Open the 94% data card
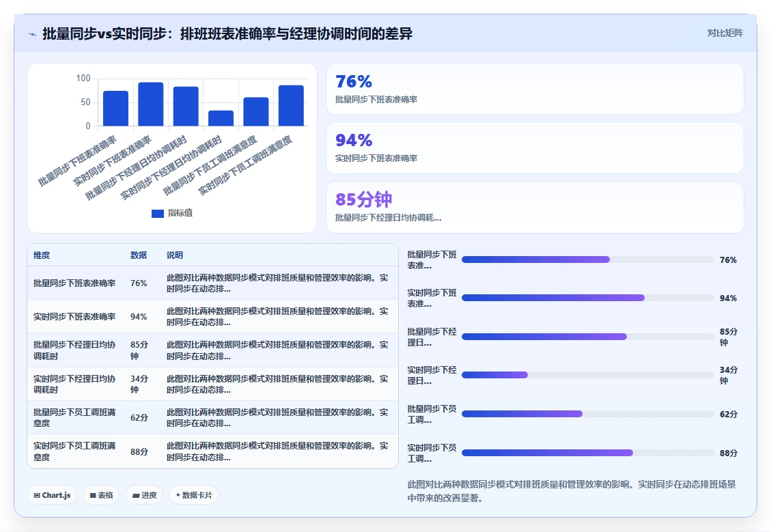 [x=535, y=148]
